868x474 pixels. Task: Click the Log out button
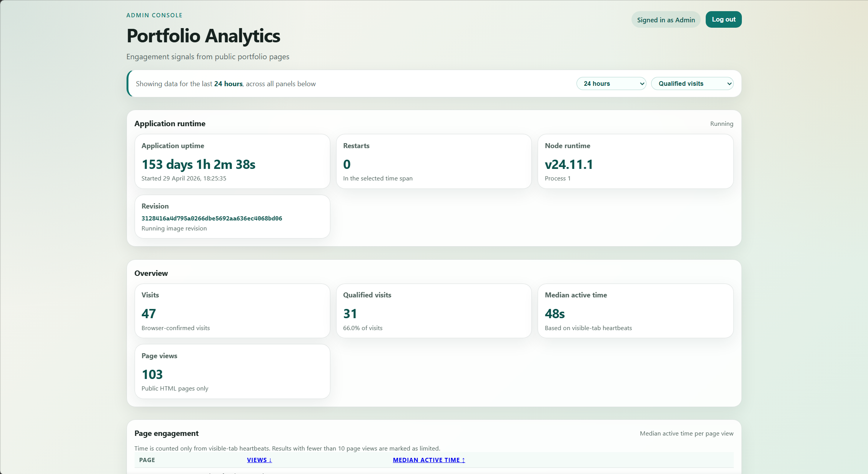click(x=723, y=19)
